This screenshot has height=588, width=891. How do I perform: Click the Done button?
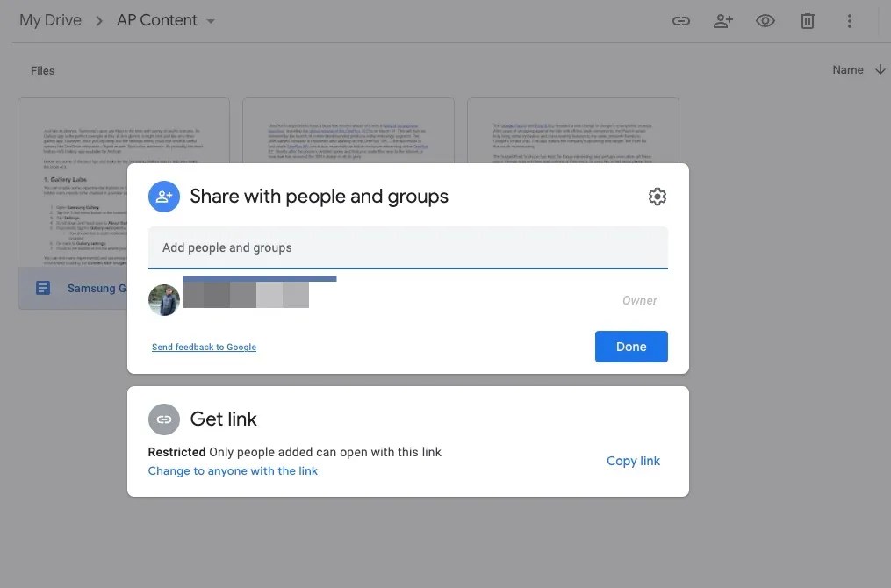(631, 346)
